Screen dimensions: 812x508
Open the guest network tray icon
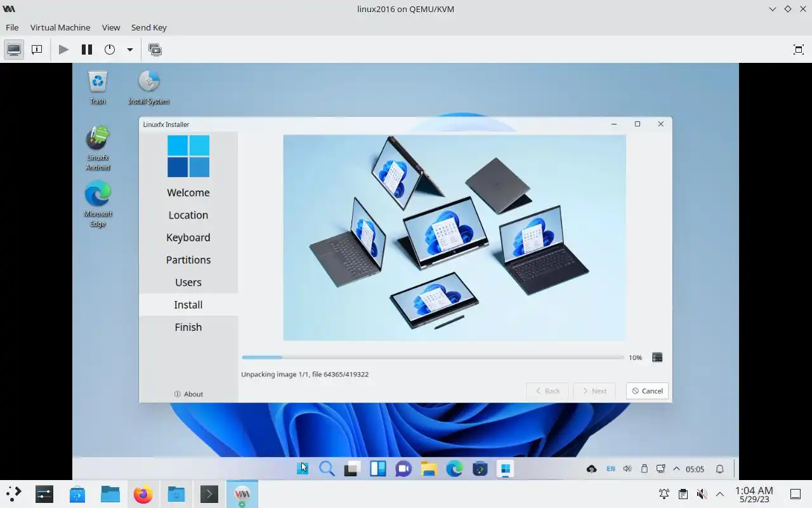(x=661, y=469)
